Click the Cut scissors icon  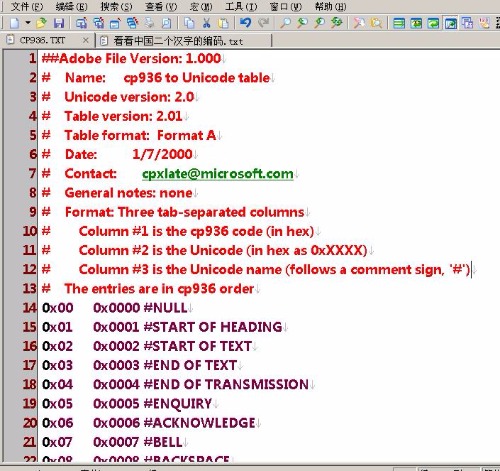pos(207,23)
